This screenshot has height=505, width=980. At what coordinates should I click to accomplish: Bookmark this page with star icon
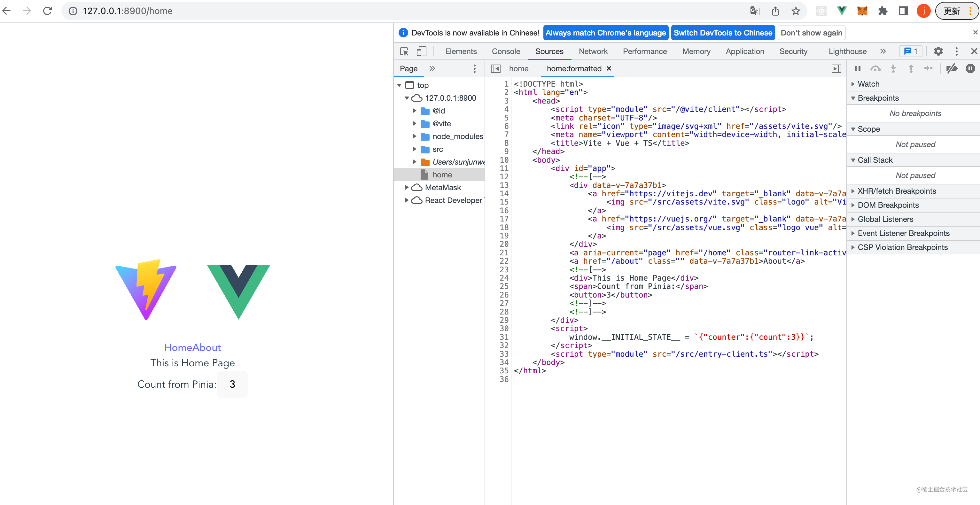(796, 11)
